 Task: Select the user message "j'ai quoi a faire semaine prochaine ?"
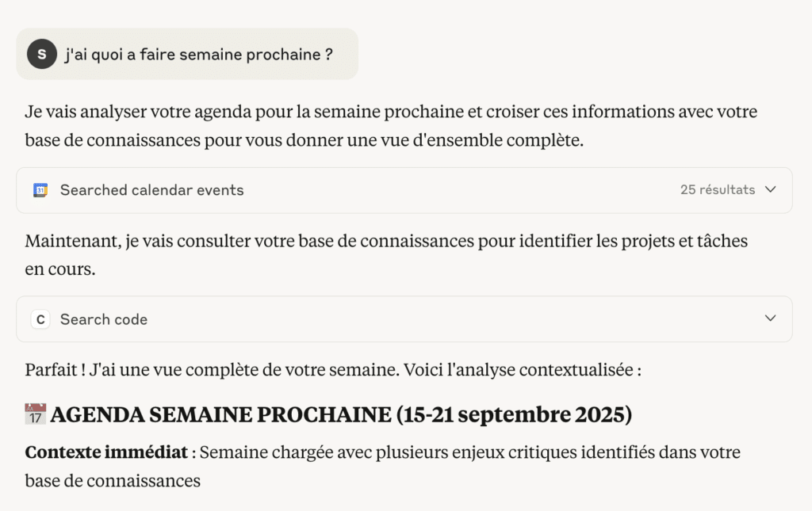(x=198, y=55)
